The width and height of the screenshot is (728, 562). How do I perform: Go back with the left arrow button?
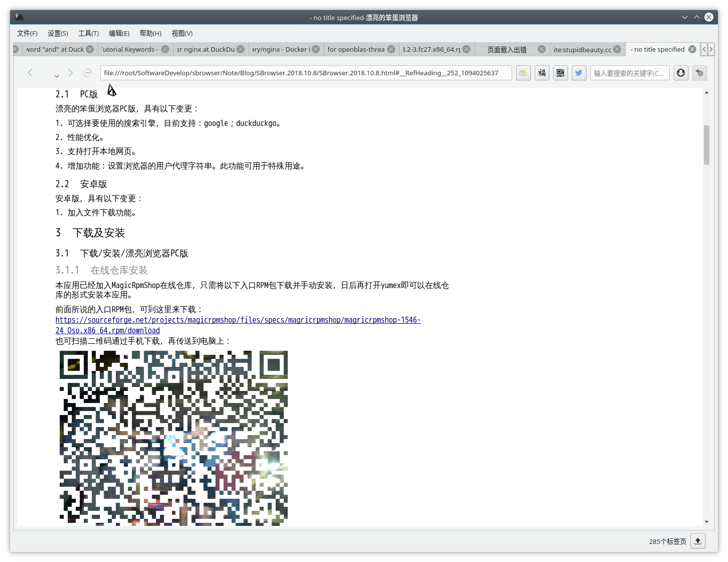(30, 73)
